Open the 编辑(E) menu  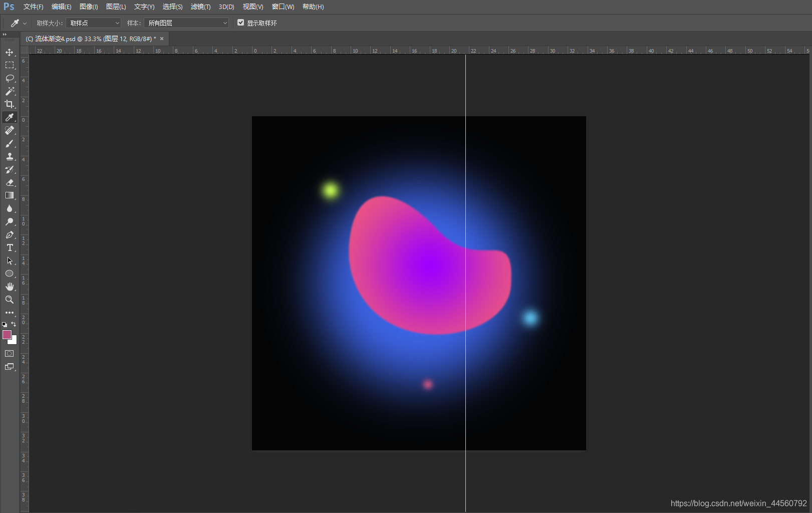click(x=61, y=7)
